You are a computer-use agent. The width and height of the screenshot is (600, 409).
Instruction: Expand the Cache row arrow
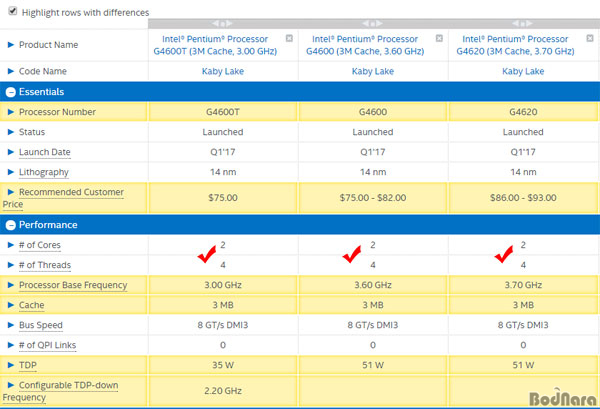pyautogui.click(x=11, y=305)
